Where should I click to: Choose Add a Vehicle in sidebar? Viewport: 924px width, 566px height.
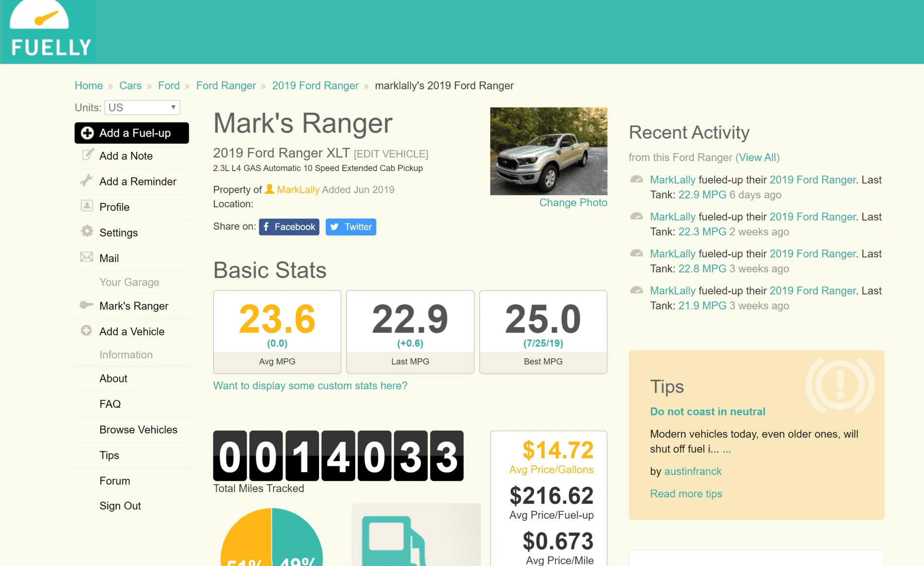pos(132,331)
